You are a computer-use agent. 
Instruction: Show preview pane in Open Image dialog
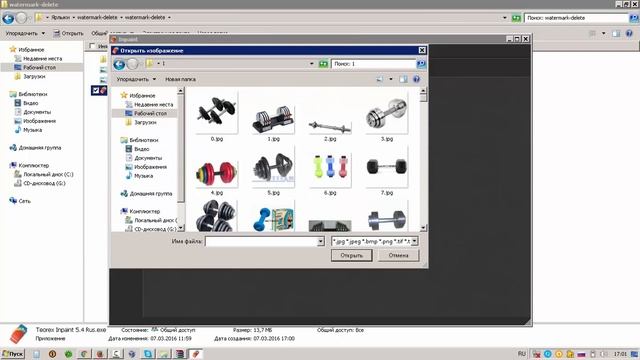403,79
